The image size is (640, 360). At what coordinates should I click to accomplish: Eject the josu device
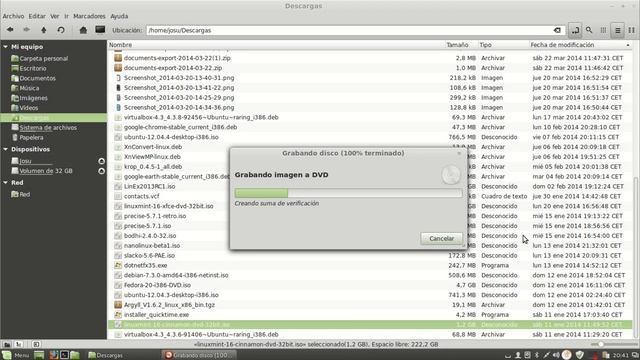click(x=101, y=161)
